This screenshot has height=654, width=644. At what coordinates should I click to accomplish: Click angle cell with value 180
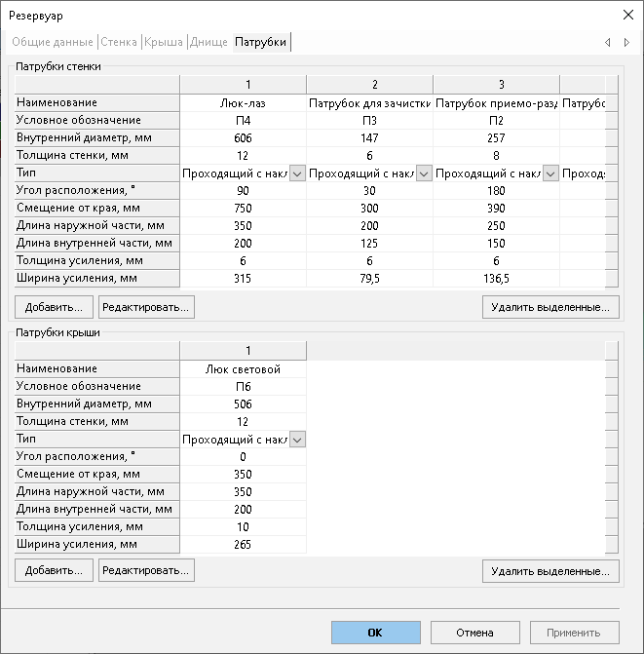[x=497, y=191]
